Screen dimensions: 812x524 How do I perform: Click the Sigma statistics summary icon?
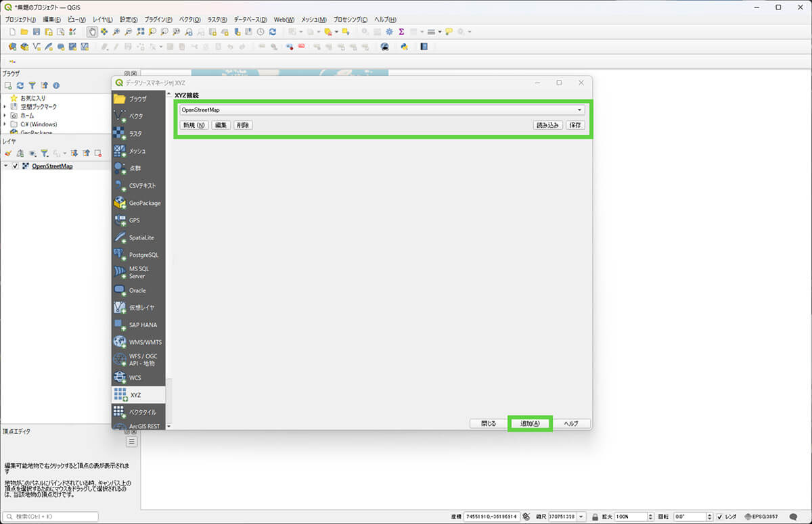(401, 32)
